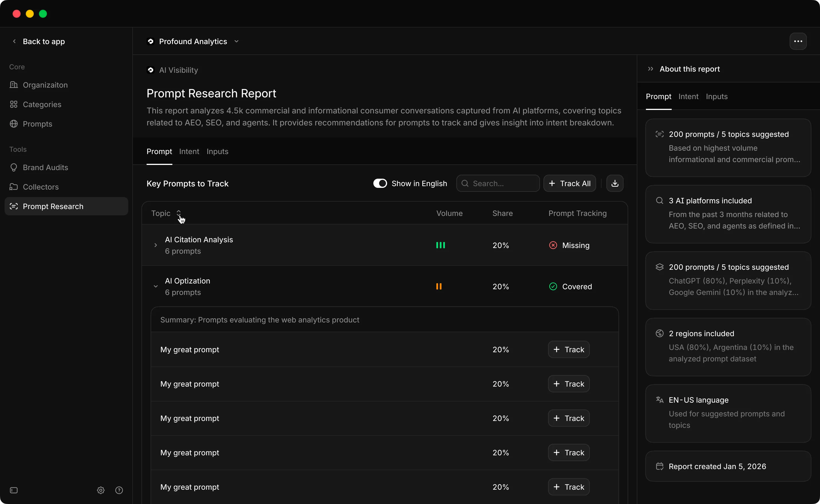Track the first My great prompt row
The width and height of the screenshot is (820, 504).
point(569,350)
